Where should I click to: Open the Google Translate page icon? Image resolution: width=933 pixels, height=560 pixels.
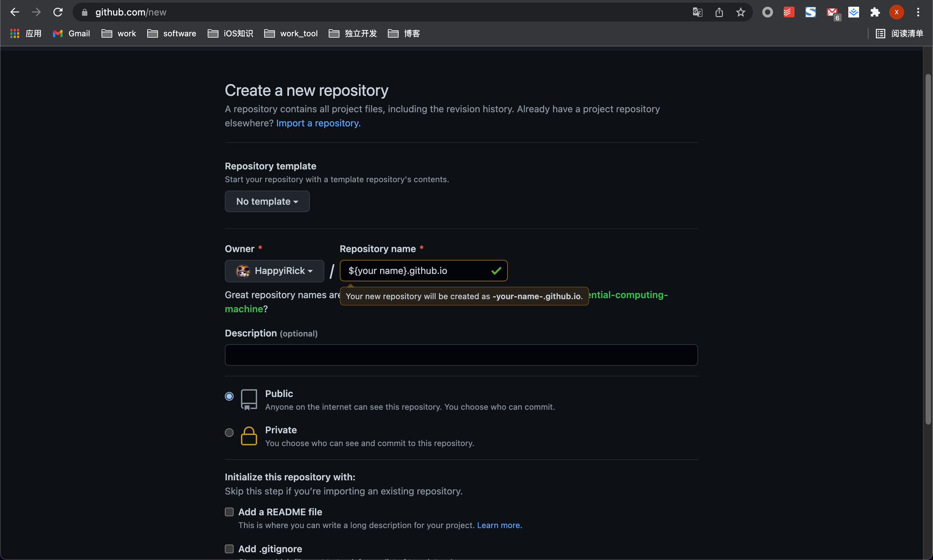pyautogui.click(x=698, y=12)
